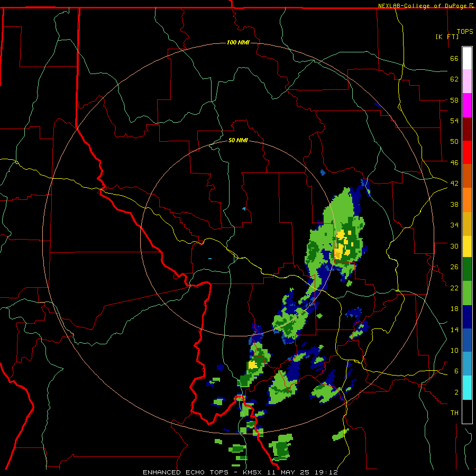476x476 pixels.
Task: Click the '38' legend value
Action: [454, 204]
